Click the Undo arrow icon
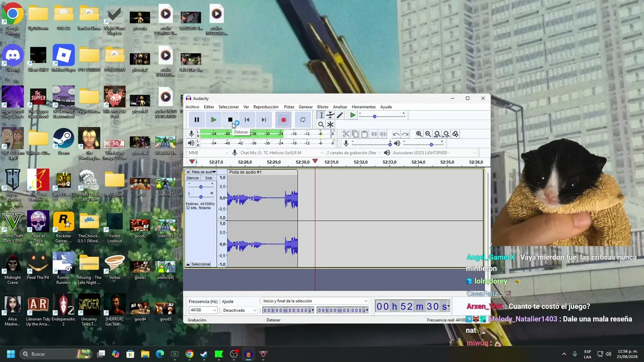 tap(396, 134)
